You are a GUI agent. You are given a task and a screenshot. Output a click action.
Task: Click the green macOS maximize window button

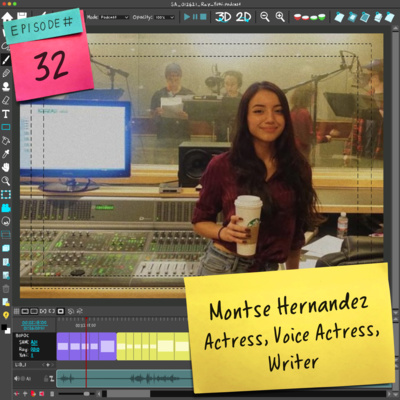[15, 4]
